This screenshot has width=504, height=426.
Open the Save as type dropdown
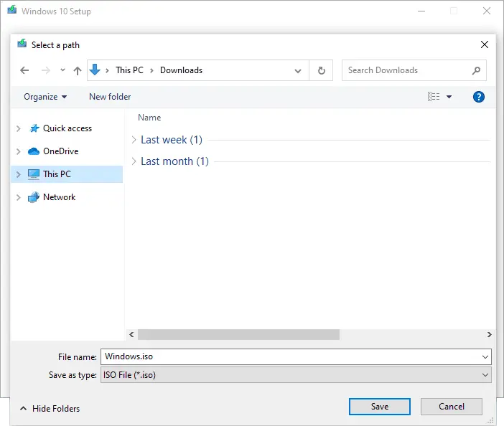coord(296,375)
